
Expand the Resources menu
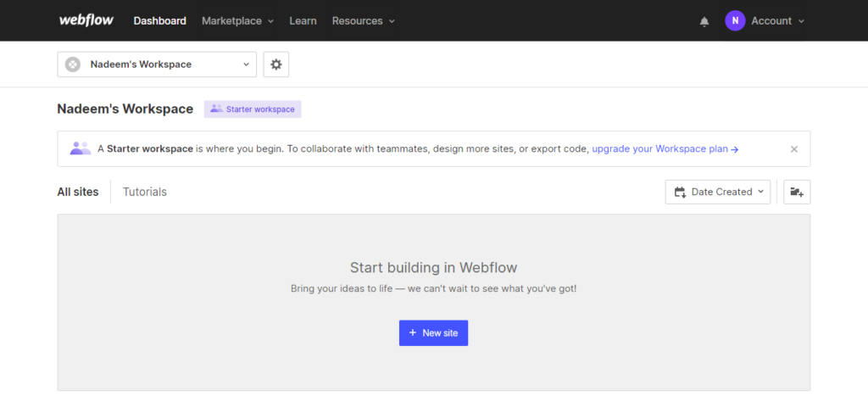pos(363,21)
